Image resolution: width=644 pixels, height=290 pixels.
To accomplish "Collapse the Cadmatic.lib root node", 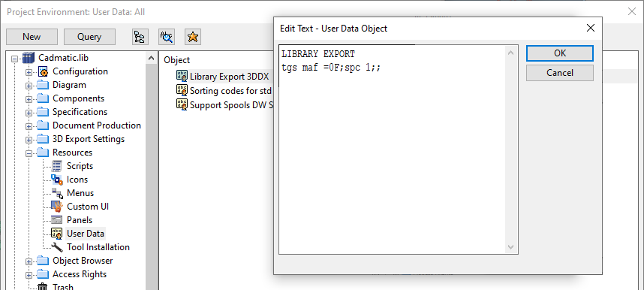I will [x=15, y=58].
